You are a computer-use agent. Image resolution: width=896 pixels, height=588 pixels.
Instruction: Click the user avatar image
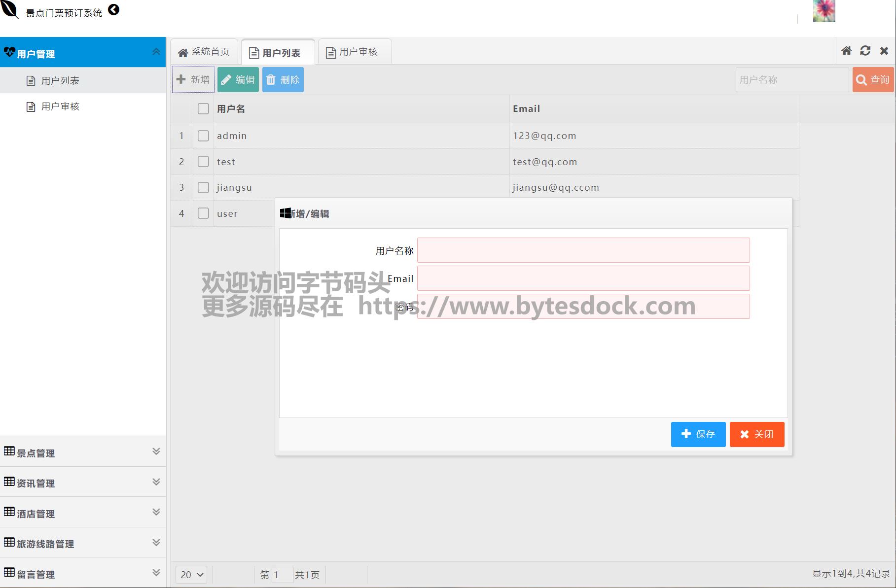pyautogui.click(x=824, y=11)
